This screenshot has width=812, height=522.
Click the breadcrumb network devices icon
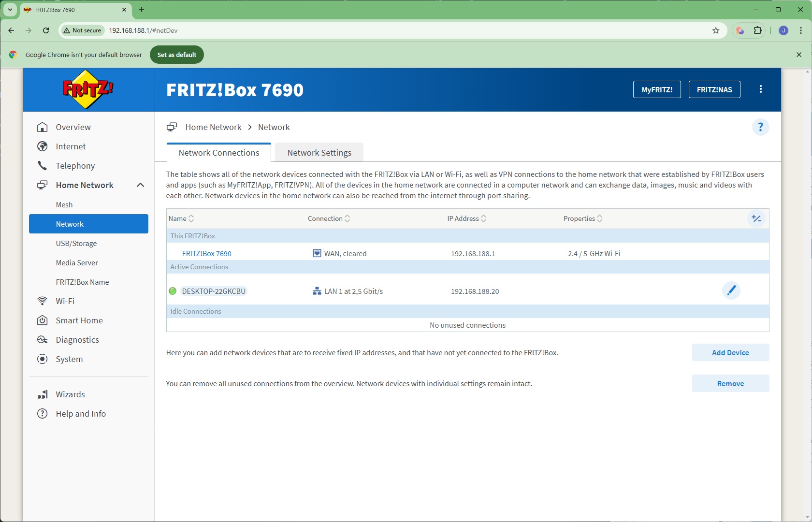(x=172, y=127)
